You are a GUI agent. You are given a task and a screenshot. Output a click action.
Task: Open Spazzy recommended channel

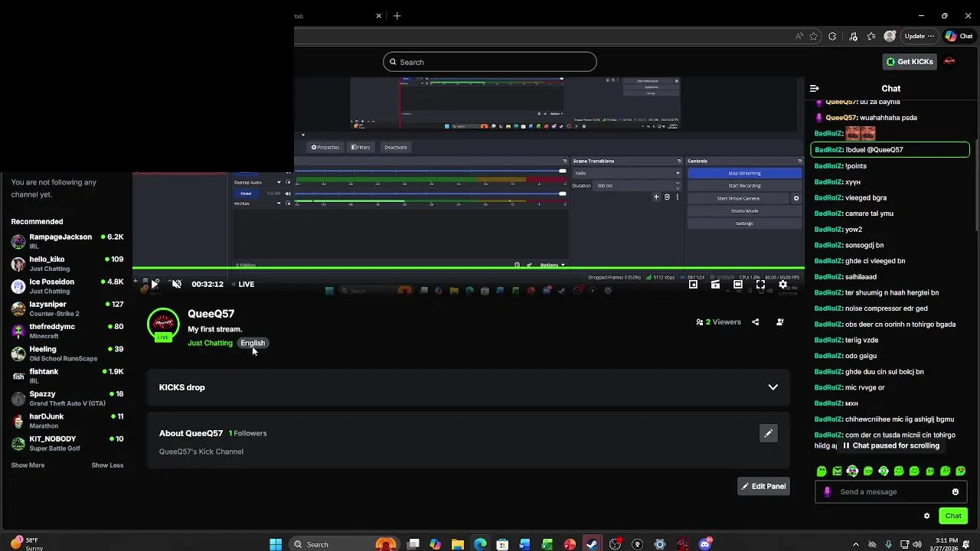click(67, 399)
